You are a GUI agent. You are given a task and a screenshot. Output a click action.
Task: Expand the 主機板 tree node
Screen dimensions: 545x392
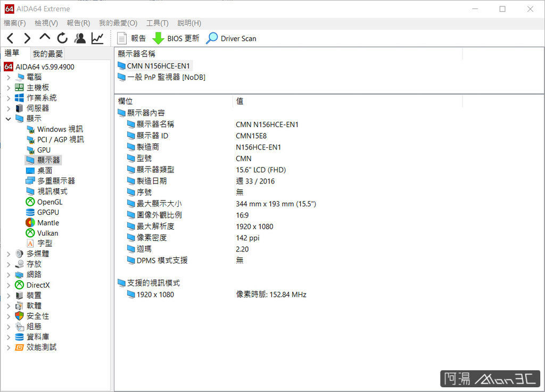tap(9, 88)
